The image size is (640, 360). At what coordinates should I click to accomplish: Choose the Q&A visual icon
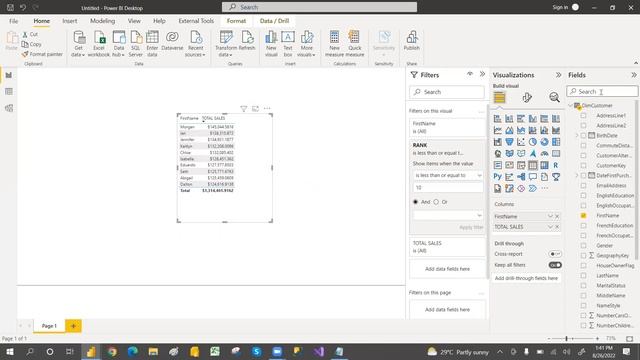coord(533,177)
